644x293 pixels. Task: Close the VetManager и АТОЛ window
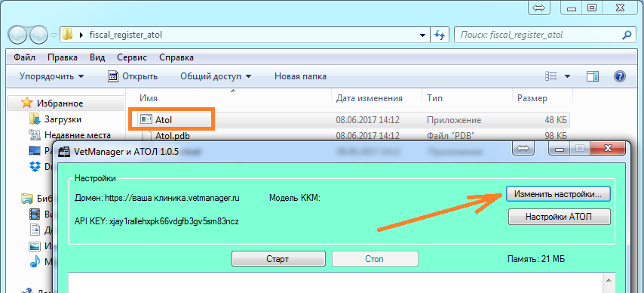click(608, 148)
